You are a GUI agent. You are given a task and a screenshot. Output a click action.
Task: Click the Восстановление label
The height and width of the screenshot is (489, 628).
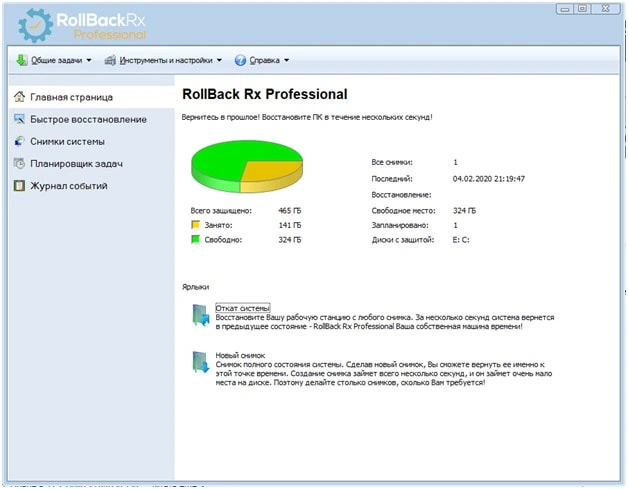coord(401,195)
